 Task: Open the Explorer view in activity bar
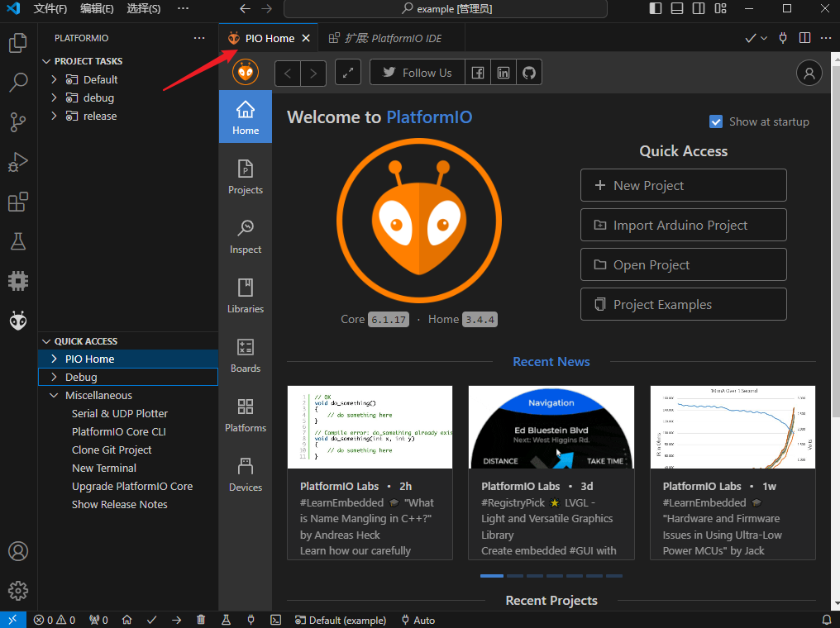18,43
